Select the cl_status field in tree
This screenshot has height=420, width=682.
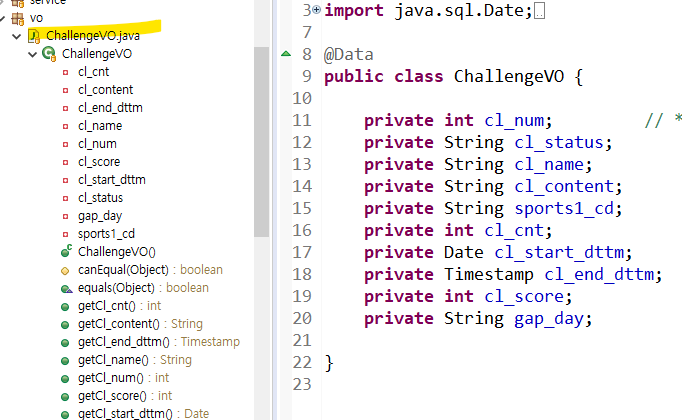[100, 198]
